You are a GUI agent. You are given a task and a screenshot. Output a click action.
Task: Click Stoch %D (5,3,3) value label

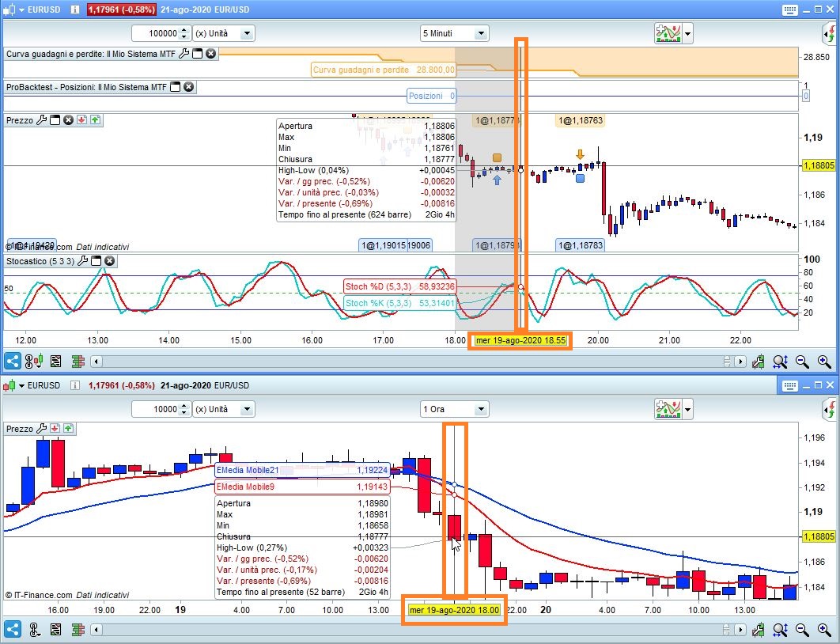pyautogui.click(x=399, y=286)
